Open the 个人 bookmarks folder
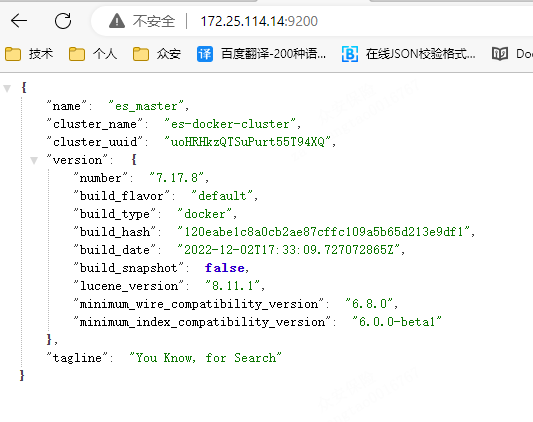 click(x=93, y=54)
